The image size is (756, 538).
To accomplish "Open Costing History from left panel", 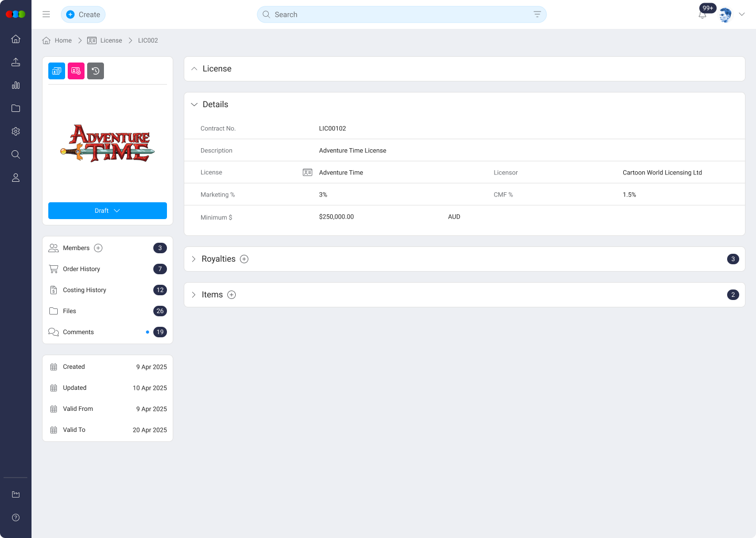I will pos(84,289).
